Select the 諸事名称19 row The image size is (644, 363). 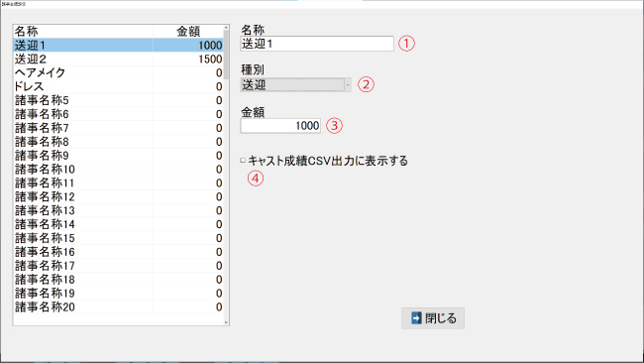[x=118, y=294]
